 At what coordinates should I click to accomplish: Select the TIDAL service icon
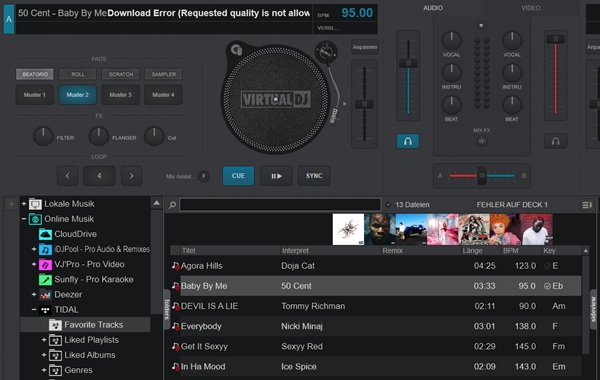pos(45,310)
